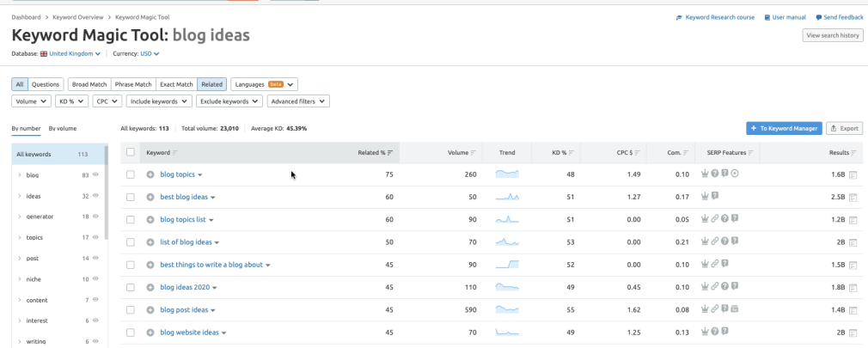Switch sidebar grouping to By volume
868x348 pixels.
pos(63,128)
